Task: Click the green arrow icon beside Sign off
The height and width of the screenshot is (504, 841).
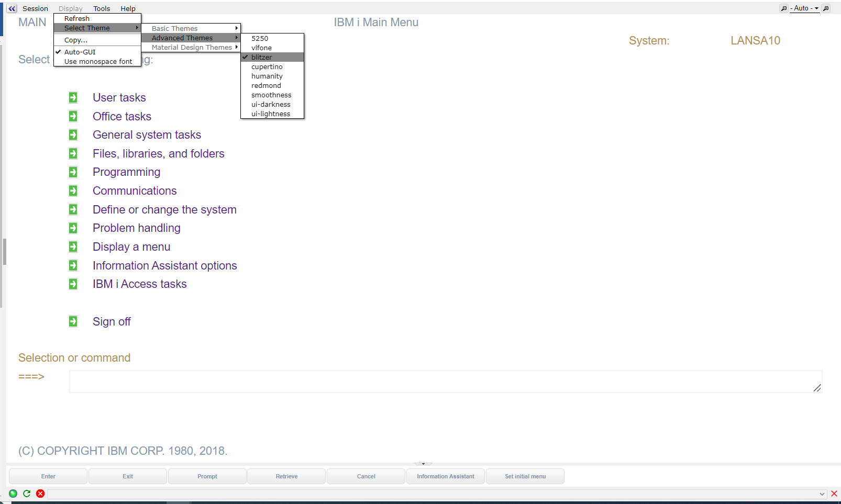Action: tap(73, 321)
